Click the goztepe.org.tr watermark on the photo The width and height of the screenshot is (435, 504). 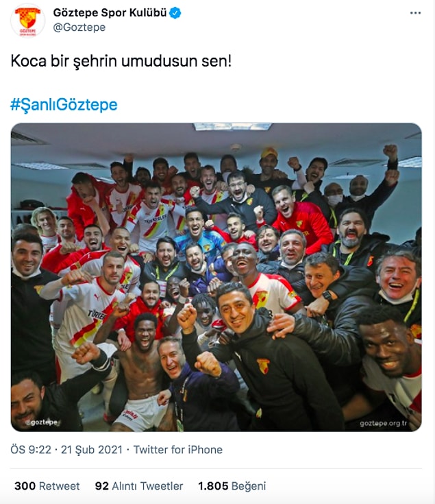(x=384, y=423)
